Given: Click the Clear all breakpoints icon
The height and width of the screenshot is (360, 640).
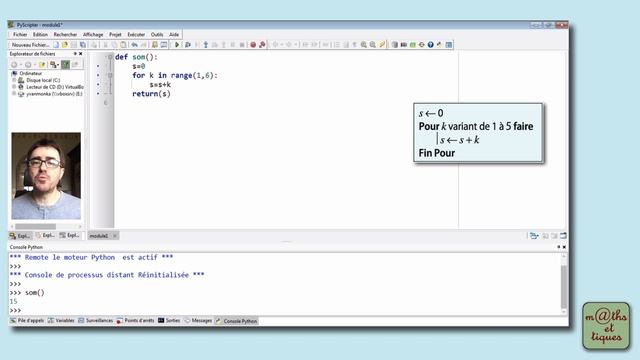Looking at the screenshot, I should click(x=262, y=45).
